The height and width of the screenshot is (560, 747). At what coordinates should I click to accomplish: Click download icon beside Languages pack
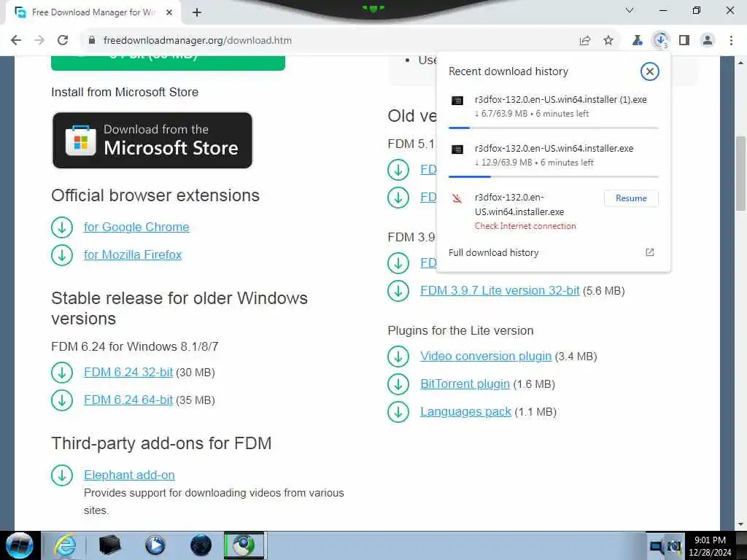[x=398, y=411]
